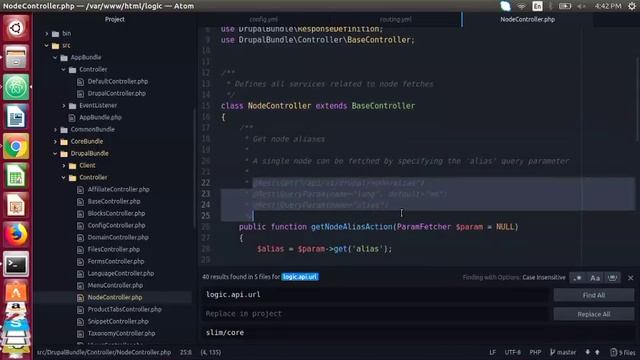
Task: Open AffiliateController.php file
Action: pyautogui.click(x=118, y=189)
